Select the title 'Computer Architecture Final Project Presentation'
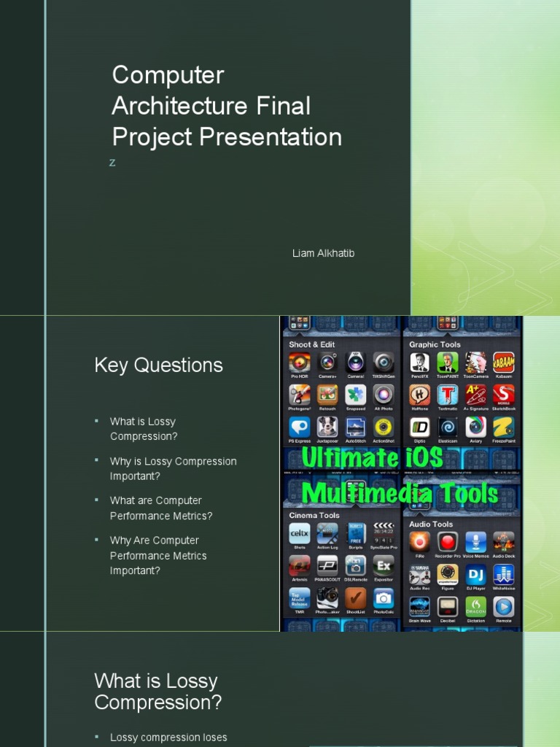Image resolution: width=560 pixels, height=747 pixels. click(227, 106)
